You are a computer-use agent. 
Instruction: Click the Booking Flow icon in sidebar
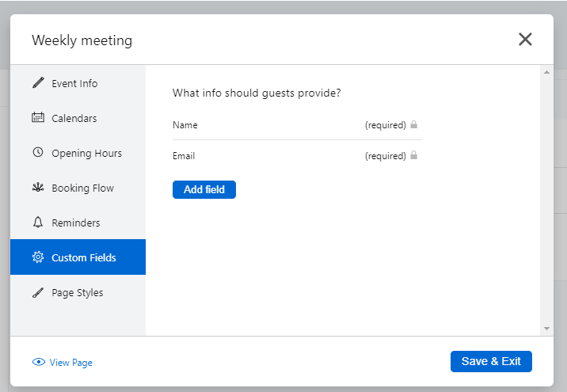[38, 188]
